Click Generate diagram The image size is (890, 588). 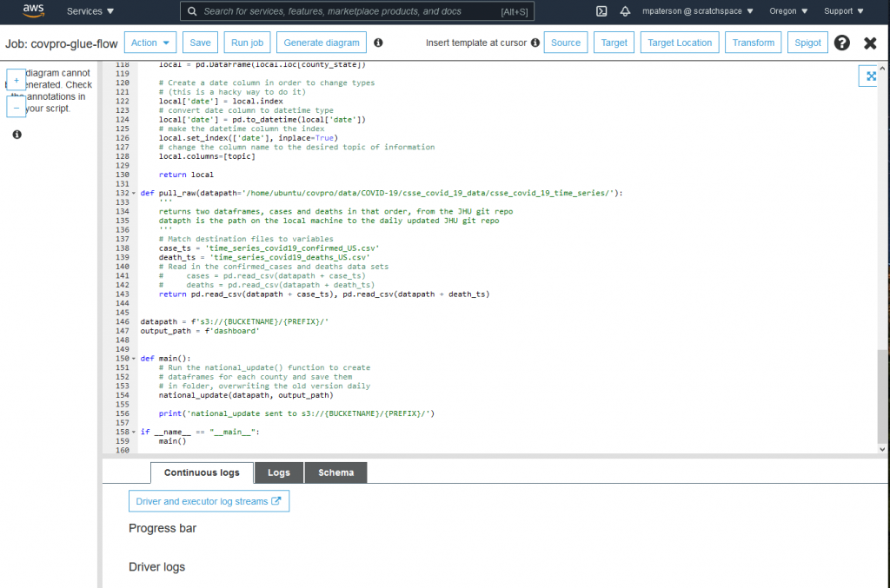(322, 43)
